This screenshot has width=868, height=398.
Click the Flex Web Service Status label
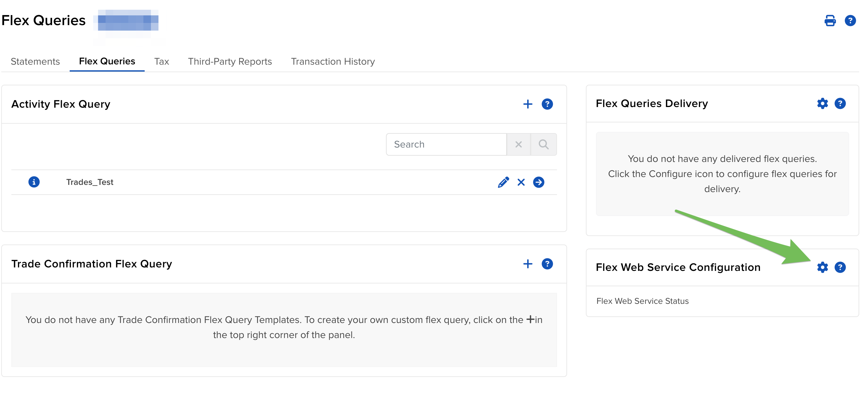(642, 301)
